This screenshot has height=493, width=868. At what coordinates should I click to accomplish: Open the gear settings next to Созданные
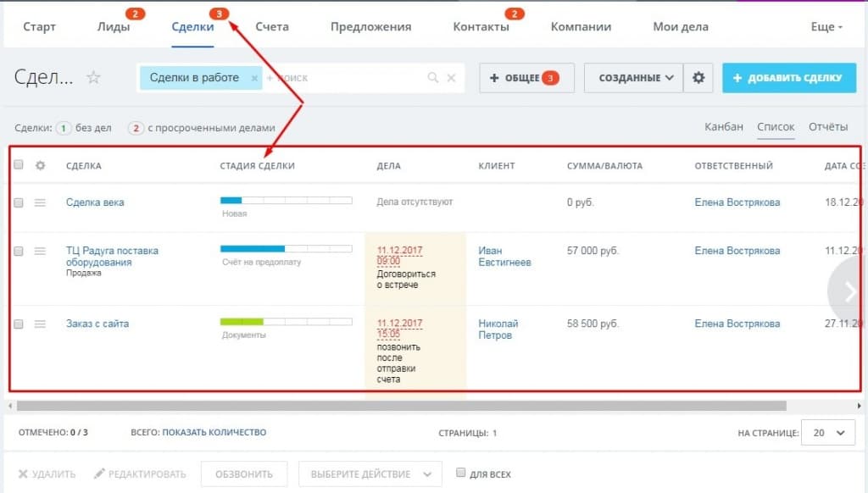tap(698, 78)
